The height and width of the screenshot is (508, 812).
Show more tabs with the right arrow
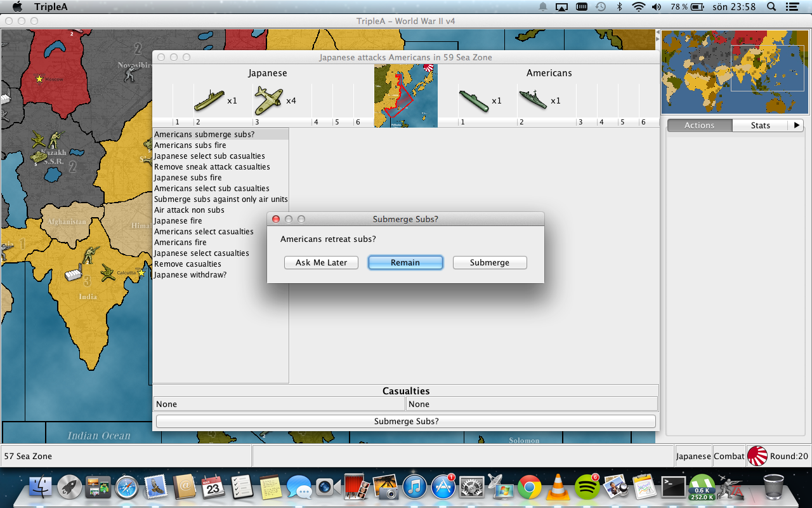tap(797, 125)
